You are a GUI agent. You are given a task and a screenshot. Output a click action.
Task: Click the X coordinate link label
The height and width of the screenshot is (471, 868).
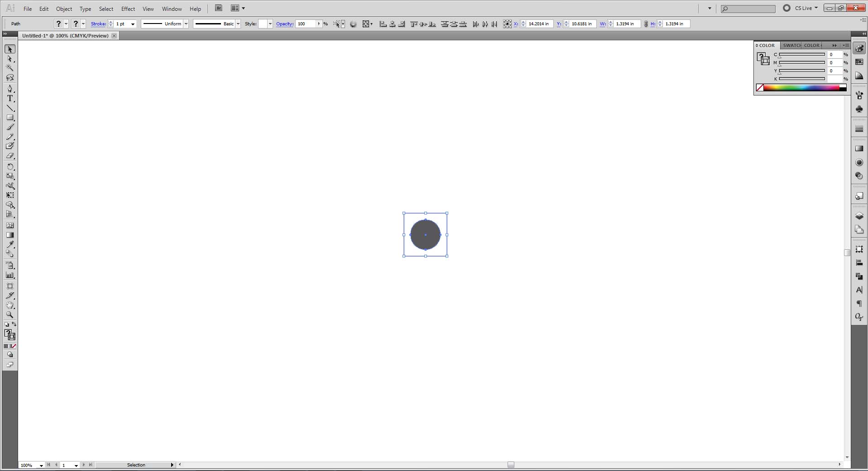(516, 24)
